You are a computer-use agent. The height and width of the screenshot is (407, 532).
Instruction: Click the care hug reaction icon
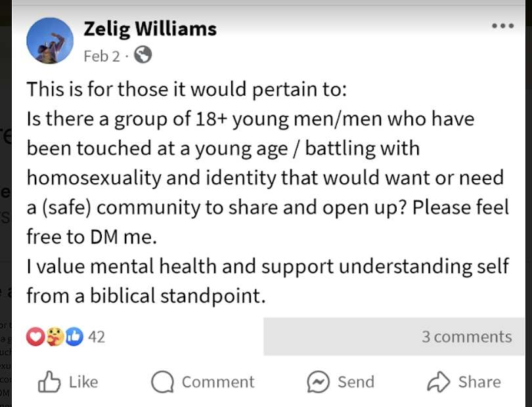[x=55, y=337]
